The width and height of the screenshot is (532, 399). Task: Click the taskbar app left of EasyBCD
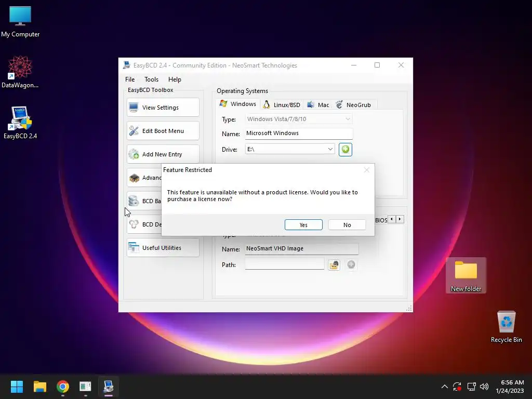coord(85,387)
